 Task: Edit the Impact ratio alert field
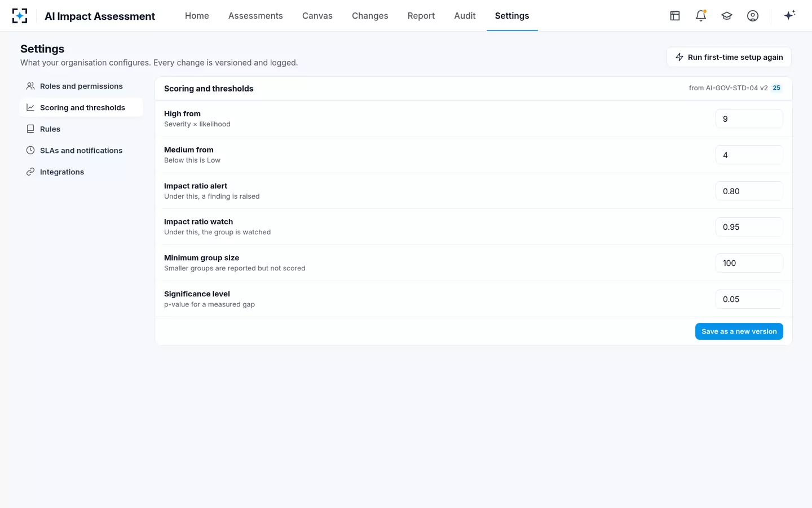[749, 191]
